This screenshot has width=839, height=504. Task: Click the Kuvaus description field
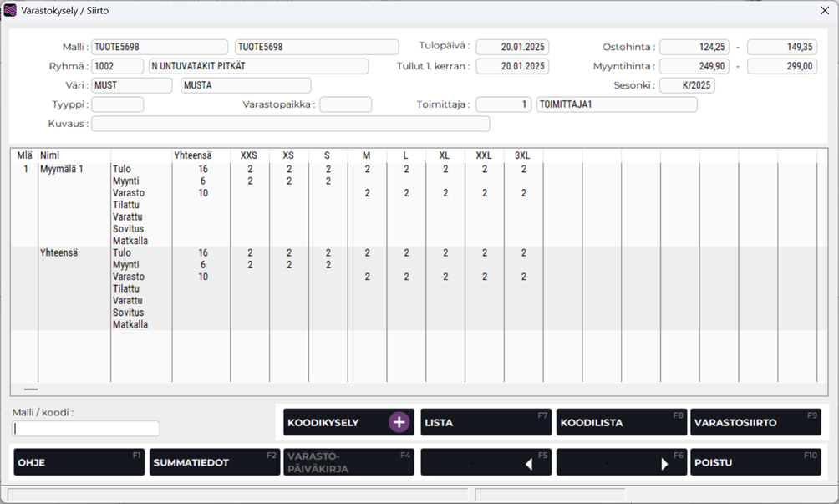click(290, 124)
